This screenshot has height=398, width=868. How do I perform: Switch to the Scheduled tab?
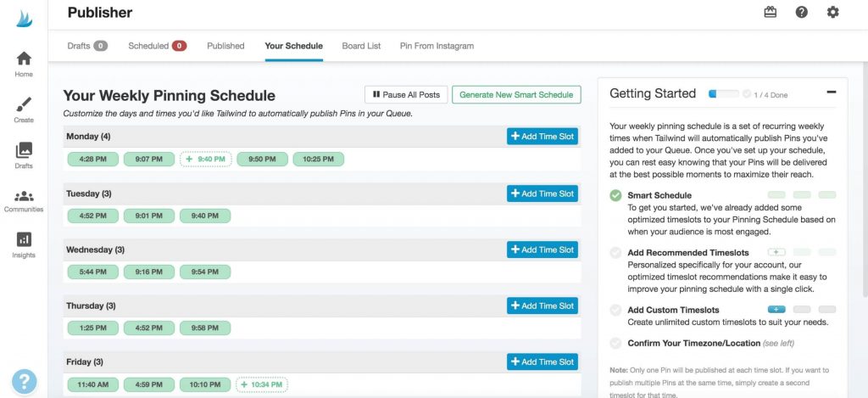click(157, 46)
